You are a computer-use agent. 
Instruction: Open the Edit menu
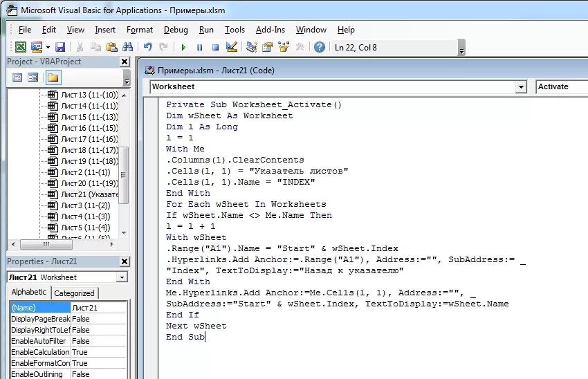tap(48, 30)
